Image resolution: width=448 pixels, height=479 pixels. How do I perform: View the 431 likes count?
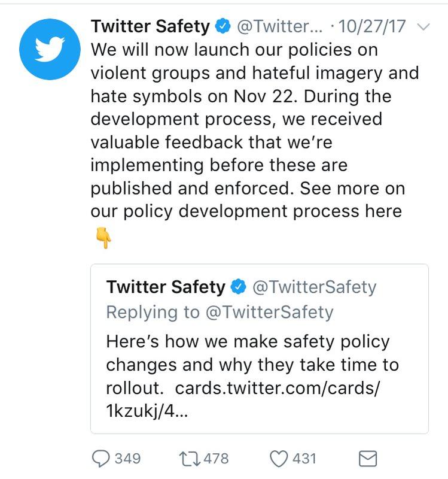click(x=304, y=459)
